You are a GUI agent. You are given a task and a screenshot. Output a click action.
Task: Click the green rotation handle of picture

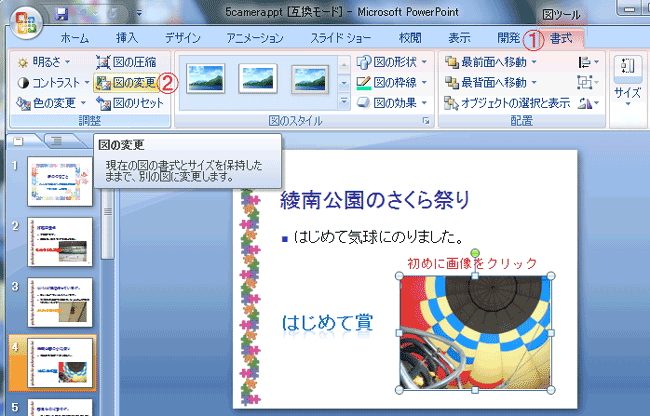[475, 253]
